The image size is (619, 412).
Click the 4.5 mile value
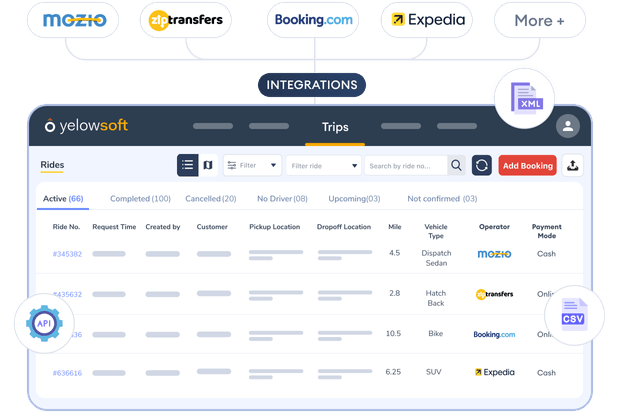coord(394,253)
